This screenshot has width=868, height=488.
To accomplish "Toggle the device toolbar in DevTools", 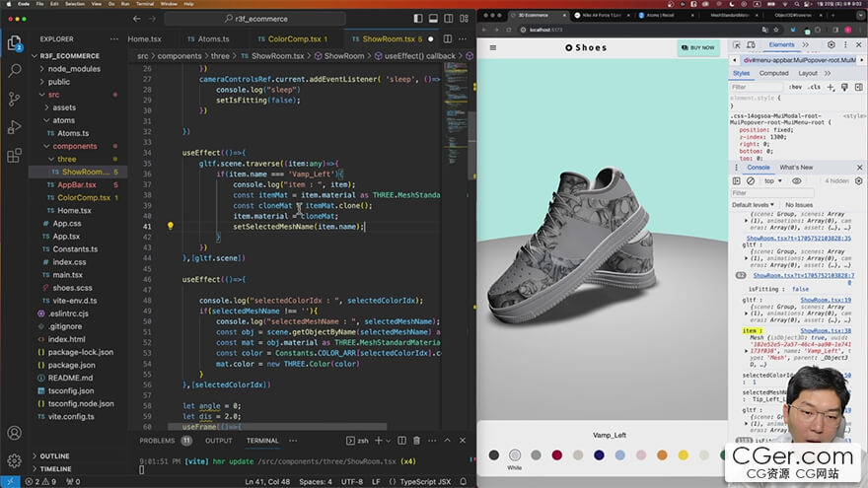I will pos(751,44).
